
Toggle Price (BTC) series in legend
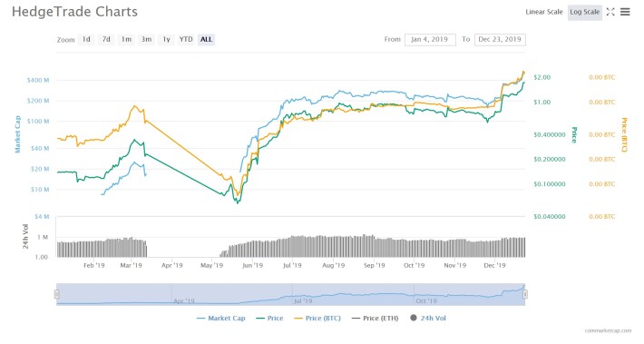(x=317, y=318)
